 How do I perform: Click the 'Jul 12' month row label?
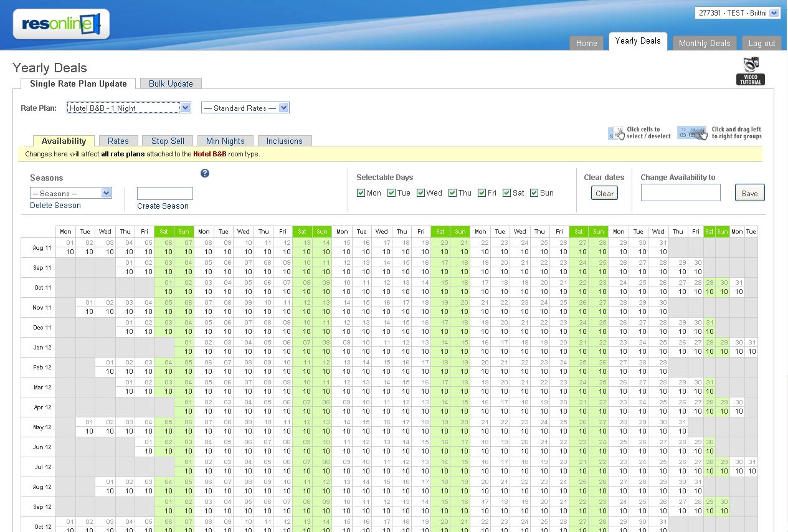pos(42,467)
